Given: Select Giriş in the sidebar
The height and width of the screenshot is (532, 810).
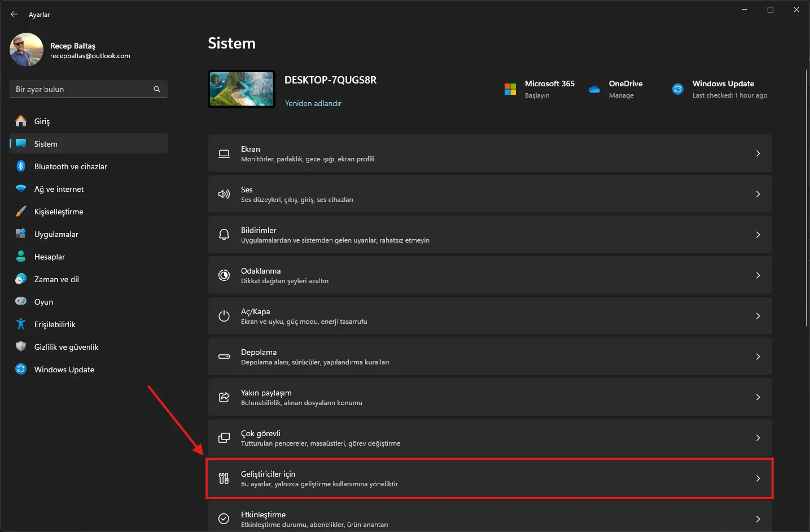Looking at the screenshot, I should pos(89,121).
